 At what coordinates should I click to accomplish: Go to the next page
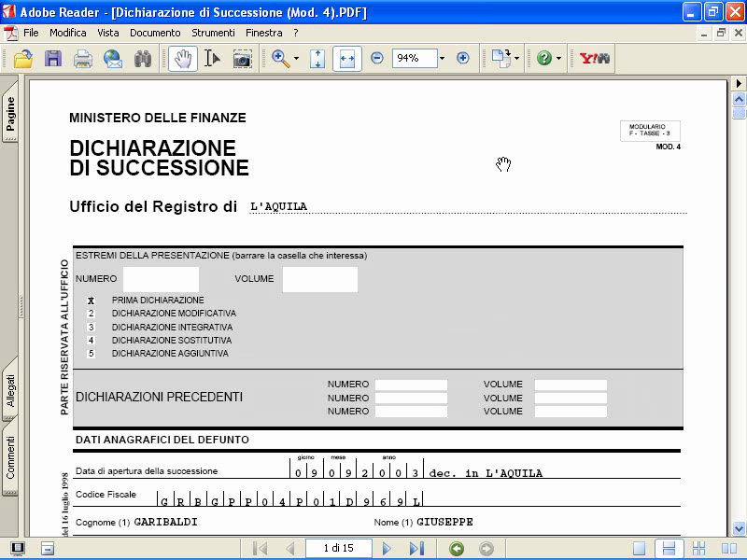387,549
